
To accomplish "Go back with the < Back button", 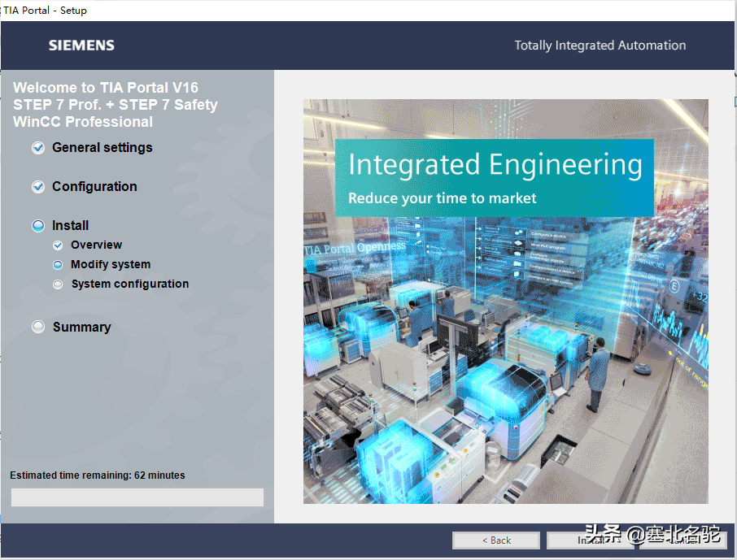I will (496, 540).
